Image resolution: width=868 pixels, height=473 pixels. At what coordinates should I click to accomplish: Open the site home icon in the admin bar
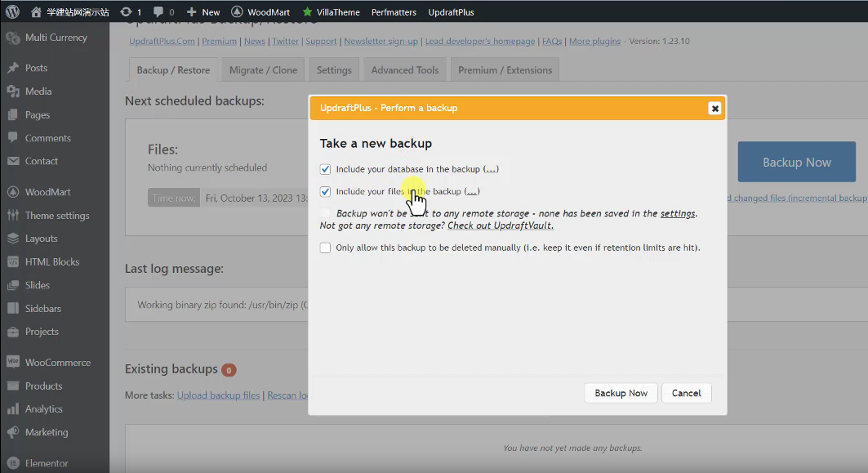pyautogui.click(x=36, y=11)
